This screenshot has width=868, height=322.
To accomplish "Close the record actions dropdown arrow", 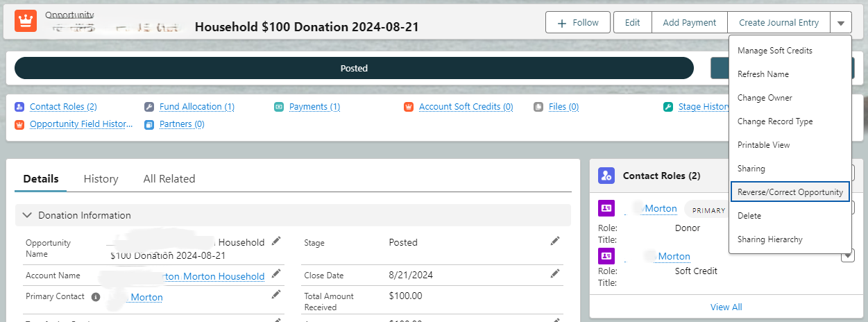I will (841, 23).
